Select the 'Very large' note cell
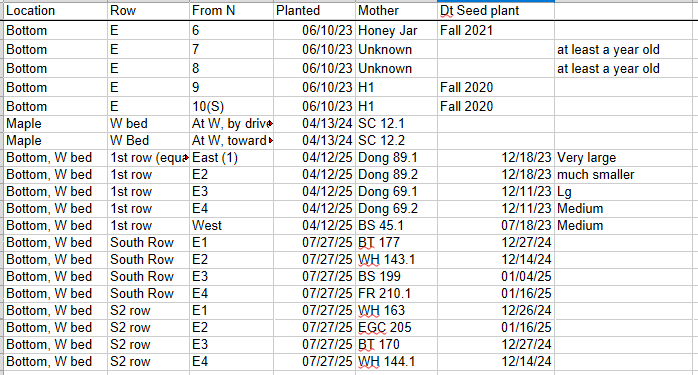 coord(626,158)
